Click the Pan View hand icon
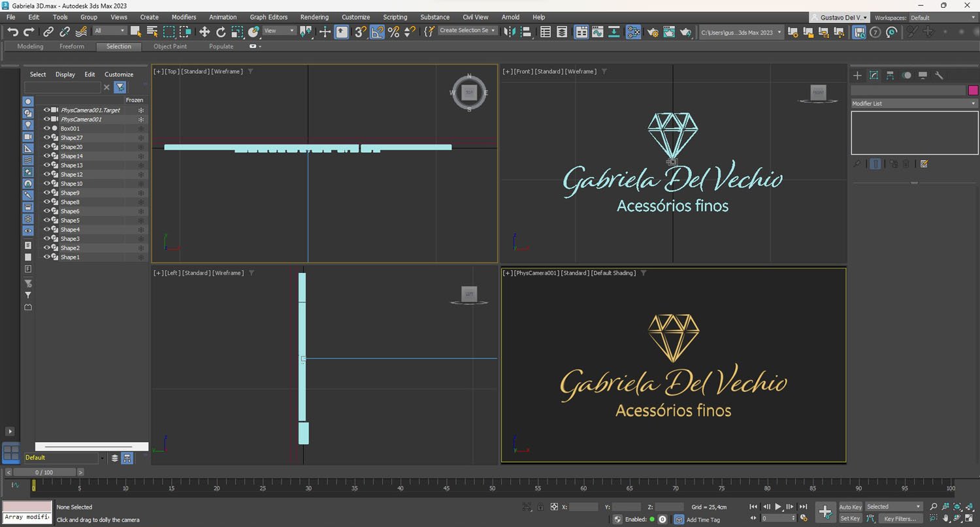Viewport: 980px width, 527px height. pos(945,519)
